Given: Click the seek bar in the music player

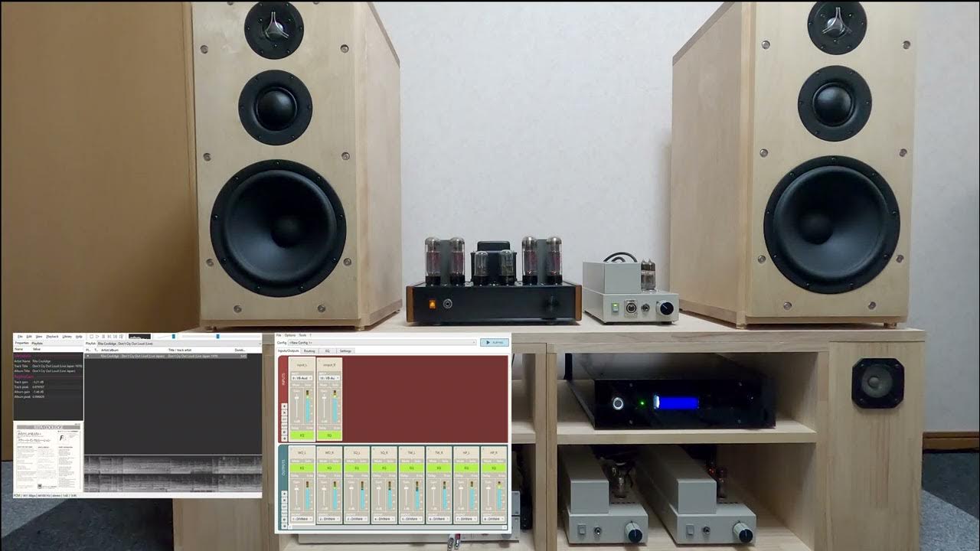Looking at the screenshot, I should (x=221, y=336).
